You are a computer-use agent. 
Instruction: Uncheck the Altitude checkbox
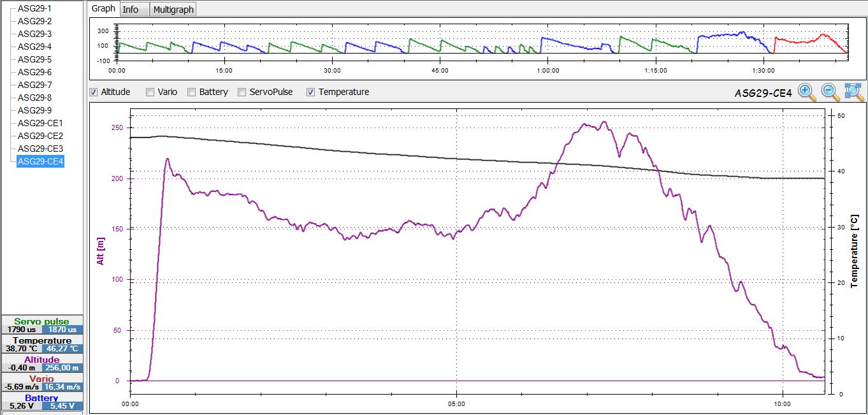tap(94, 92)
